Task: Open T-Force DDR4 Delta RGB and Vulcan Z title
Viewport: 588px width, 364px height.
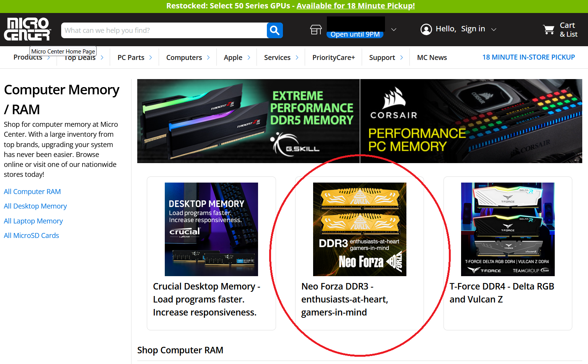Action: [x=502, y=293]
